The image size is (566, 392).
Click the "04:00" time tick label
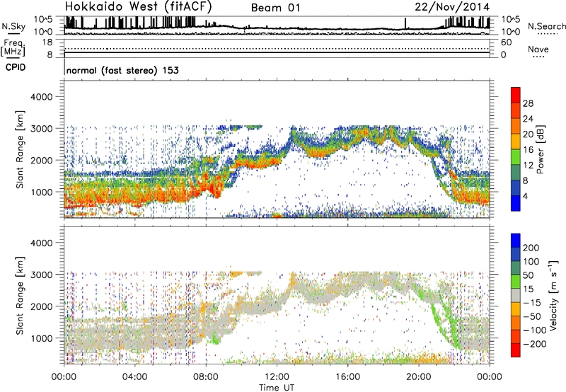coord(134,377)
